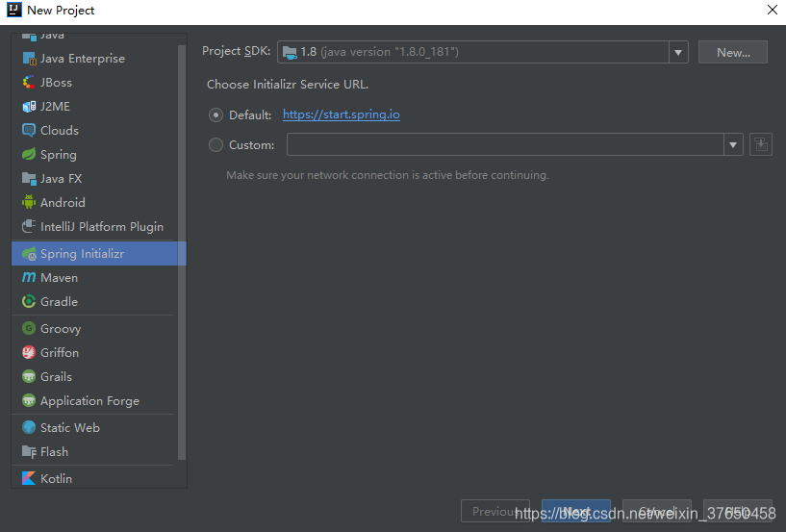This screenshot has height=532, width=786.
Task: Choose Java Enterprise project type
Action: (94, 59)
